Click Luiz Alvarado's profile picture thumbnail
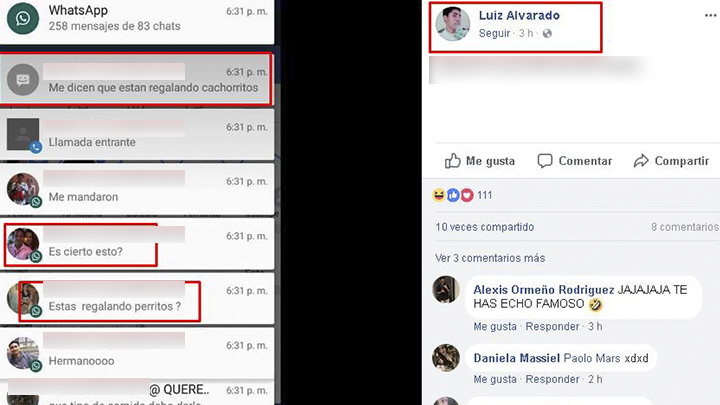Screen dimensions: 720x405 pos(453,24)
